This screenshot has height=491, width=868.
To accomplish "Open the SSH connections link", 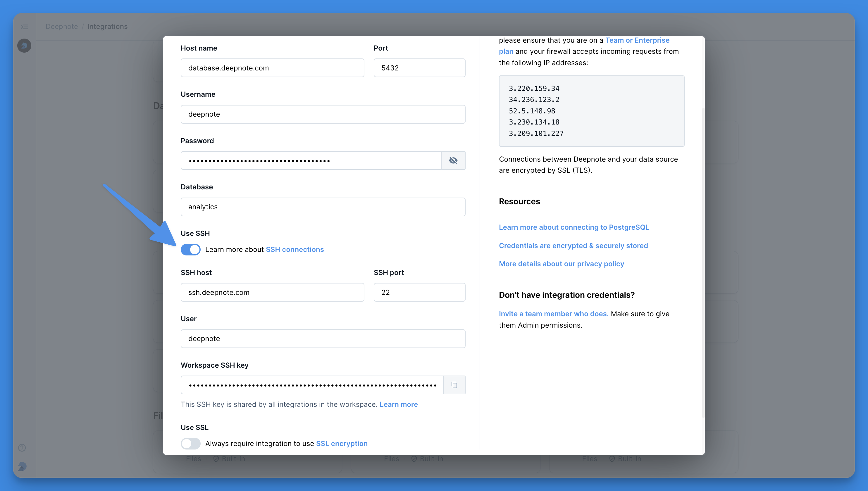I will (294, 250).
